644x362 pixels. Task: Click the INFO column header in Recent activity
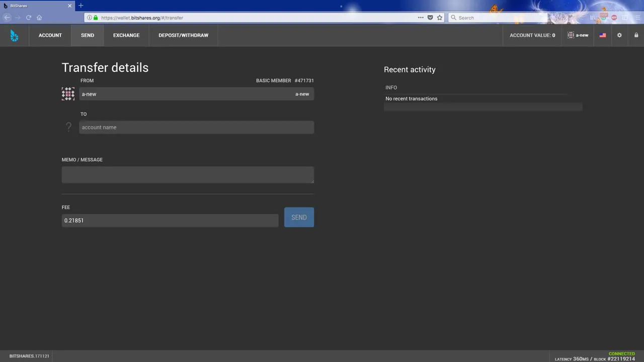click(x=391, y=87)
